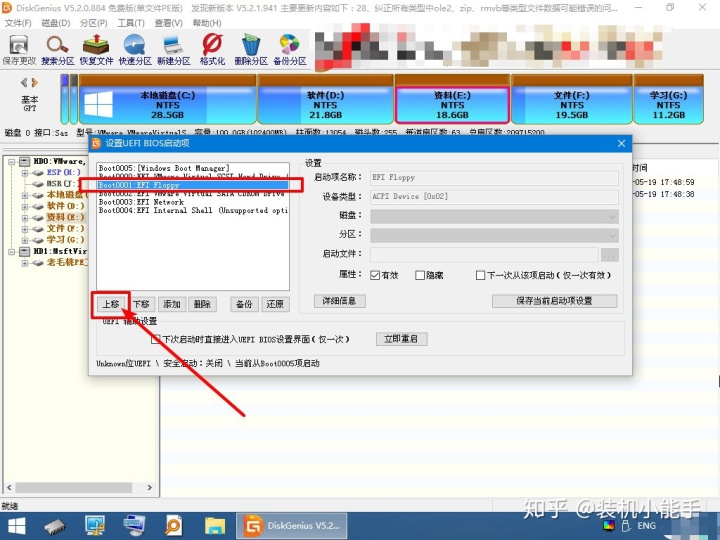The height and width of the screenshot is (540, 720).
Task: Go to next disk with right arrow
Action: [35, 83]
